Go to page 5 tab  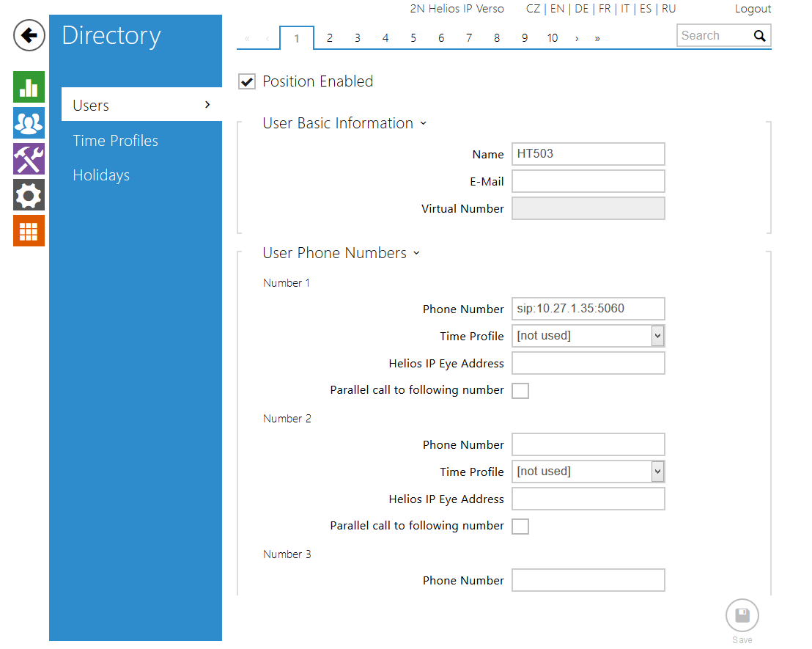coord(413,38)
